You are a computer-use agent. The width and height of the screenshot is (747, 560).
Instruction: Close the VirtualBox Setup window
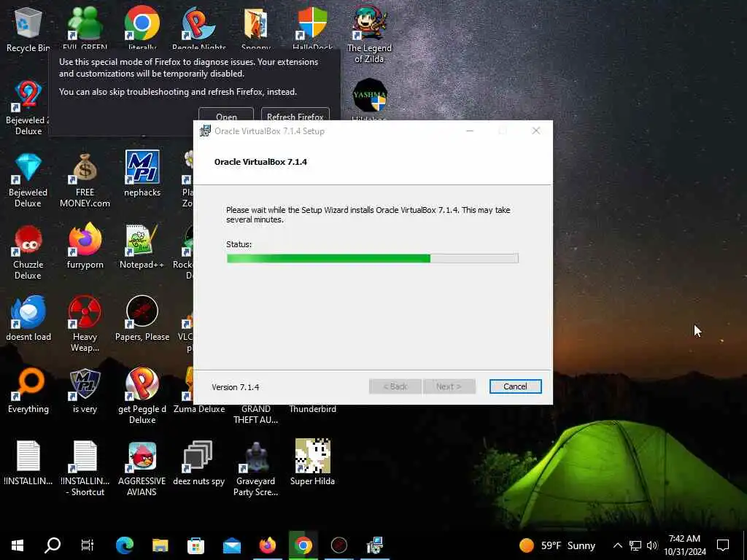coord(536,131)
